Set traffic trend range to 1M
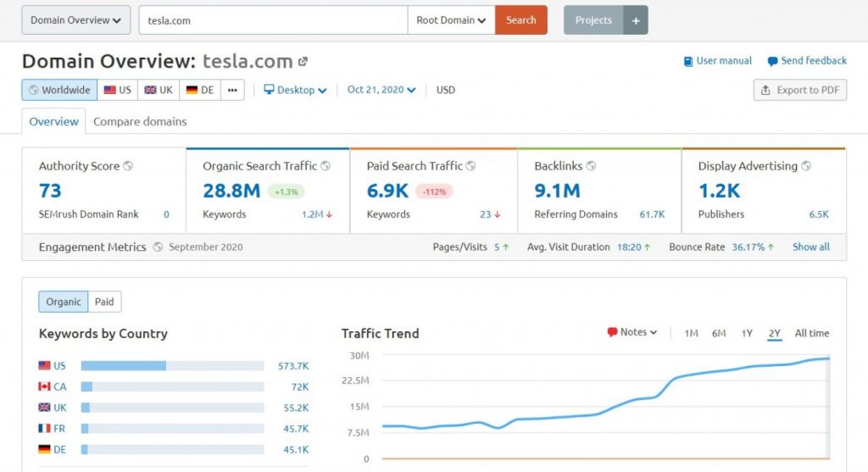The height and width of the screenshot is (472, 868). pos(691,333)
